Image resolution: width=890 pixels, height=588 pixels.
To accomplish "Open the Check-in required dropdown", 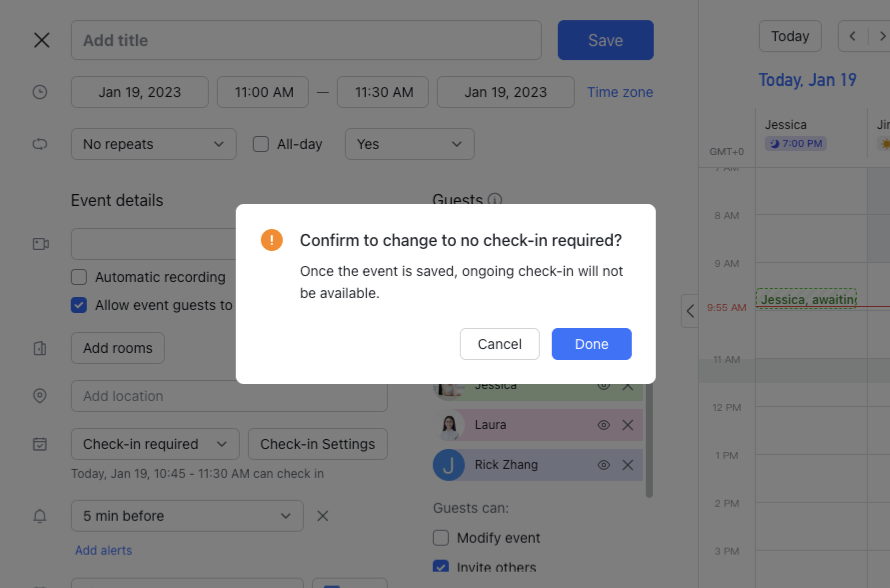I will (154, 444).
